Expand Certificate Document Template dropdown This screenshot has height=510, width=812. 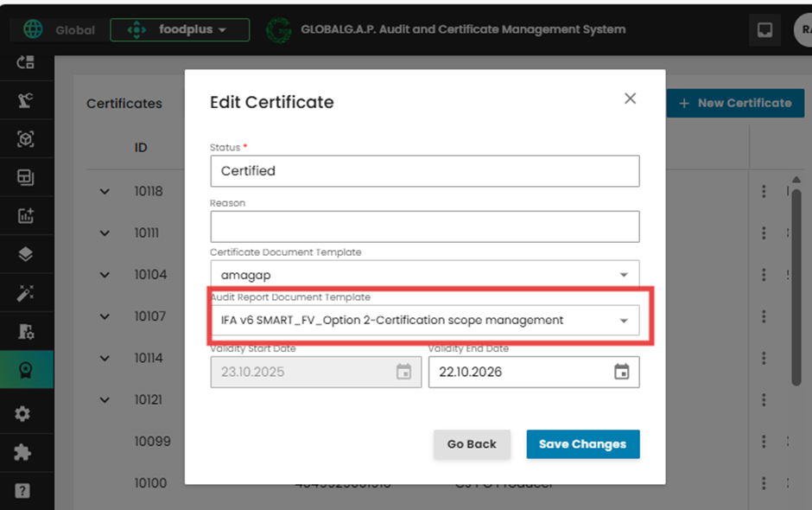pyautogui.click(x=624, y=275)
